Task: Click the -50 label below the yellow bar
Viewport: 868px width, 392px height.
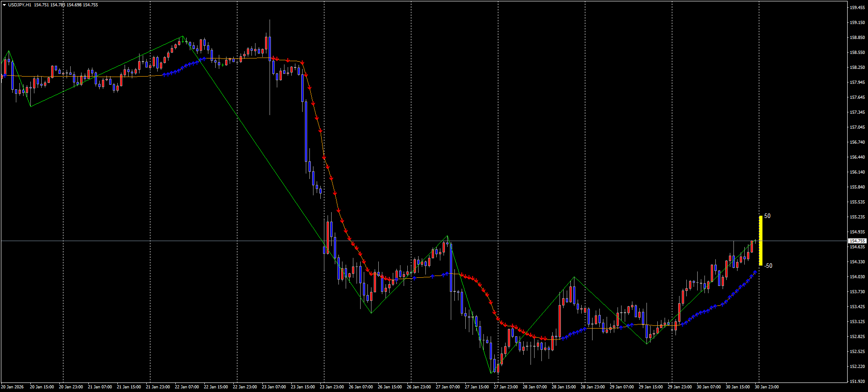Action: 768,266
